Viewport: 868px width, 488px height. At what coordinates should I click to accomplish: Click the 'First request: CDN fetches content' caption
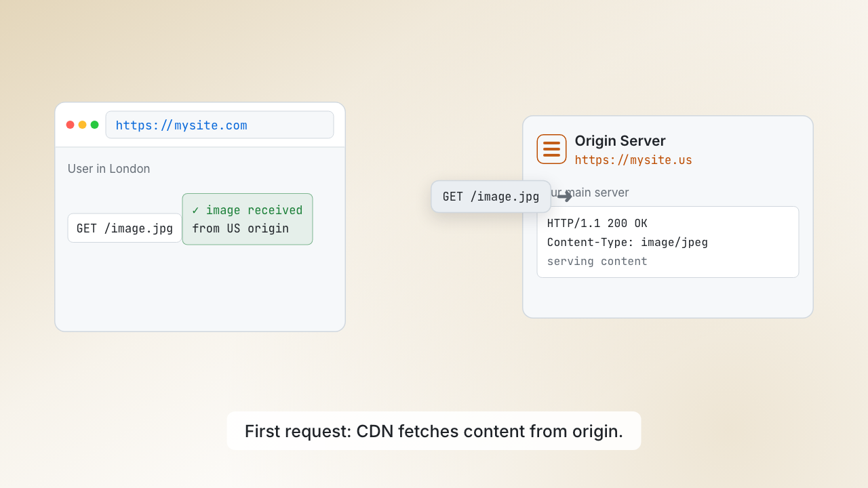tap(434, 431)
